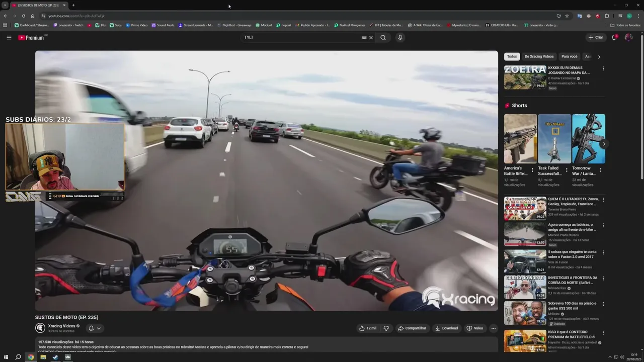Click the Download button
The height and width of the screenshot is (362, 644).
(447, 328)
